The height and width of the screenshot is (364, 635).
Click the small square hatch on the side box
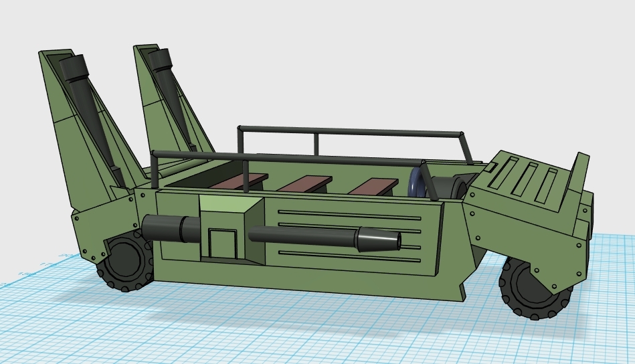(x=222, y=243)
